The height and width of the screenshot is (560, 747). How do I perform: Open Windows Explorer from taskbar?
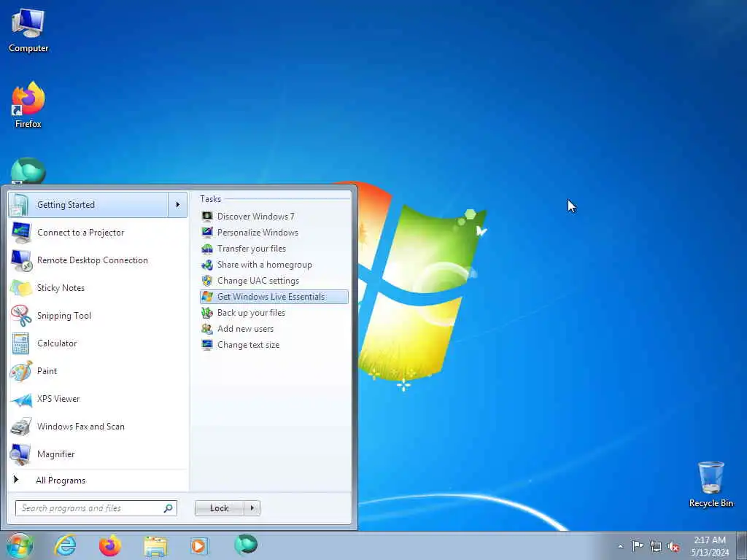(x=156, y=545)
